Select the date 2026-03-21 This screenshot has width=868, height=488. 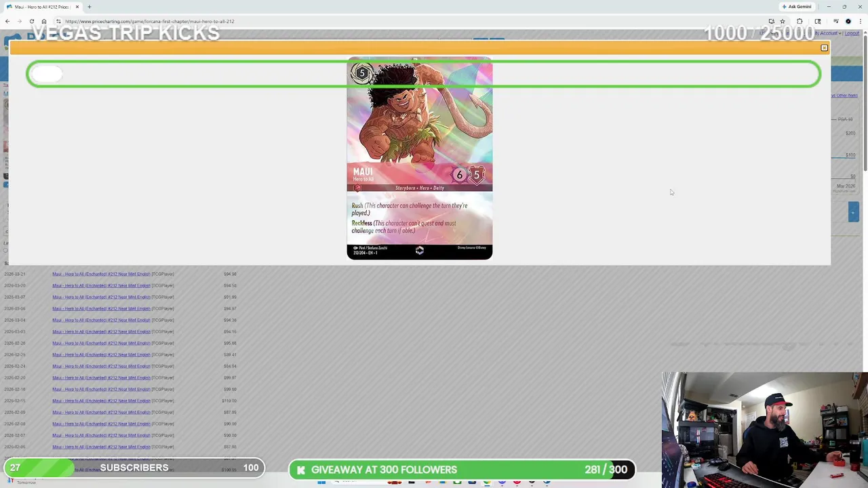tap(15, 274)
